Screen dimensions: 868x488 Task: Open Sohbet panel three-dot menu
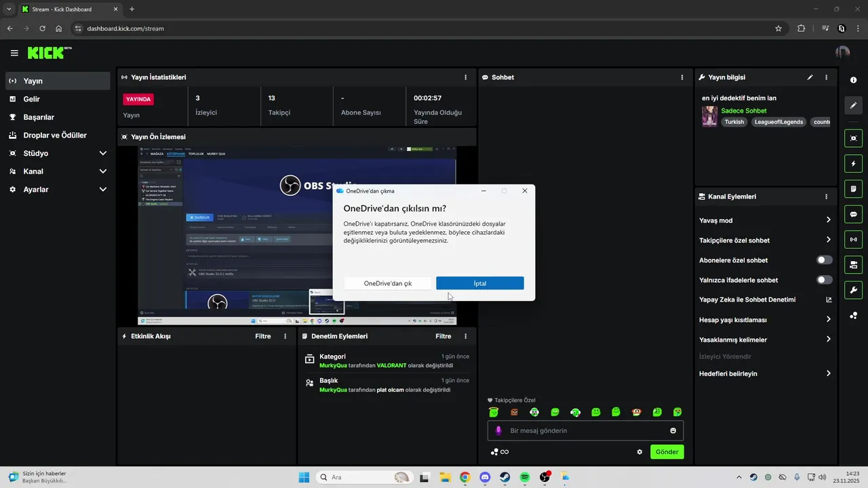[682, 77]
